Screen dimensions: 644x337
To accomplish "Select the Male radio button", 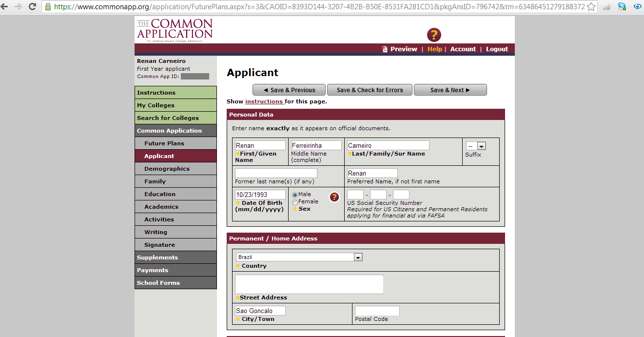I will point(294,195).
